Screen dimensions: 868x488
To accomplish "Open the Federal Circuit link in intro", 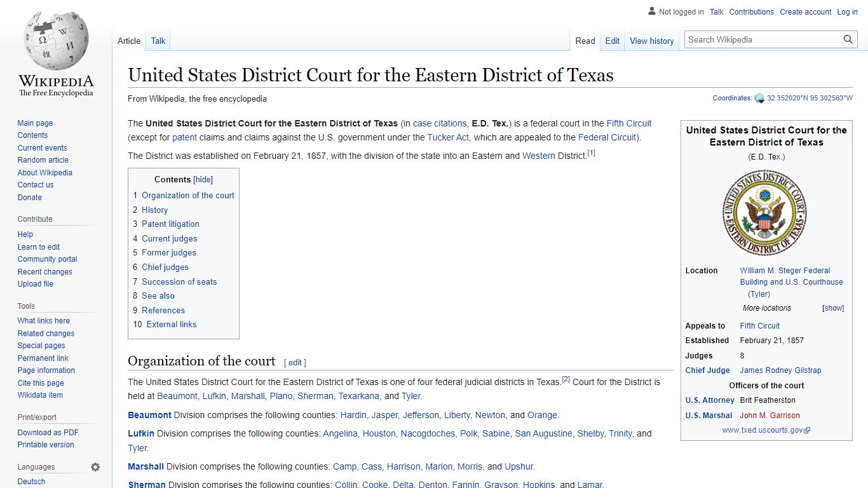I will (x=607, y=137).
